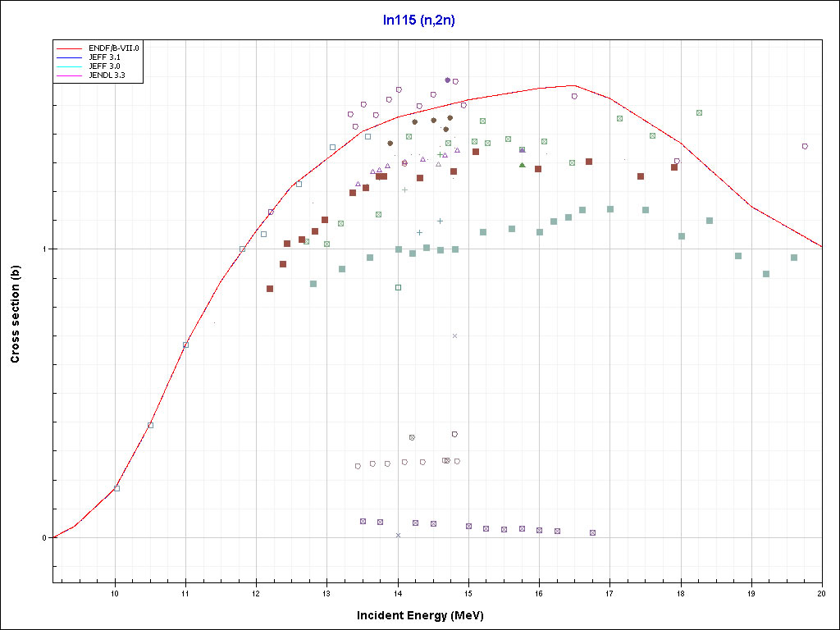The image size is (840, 630).
Task: Select the x marker at 14 MeV near zero
Action: coord(398,535)
